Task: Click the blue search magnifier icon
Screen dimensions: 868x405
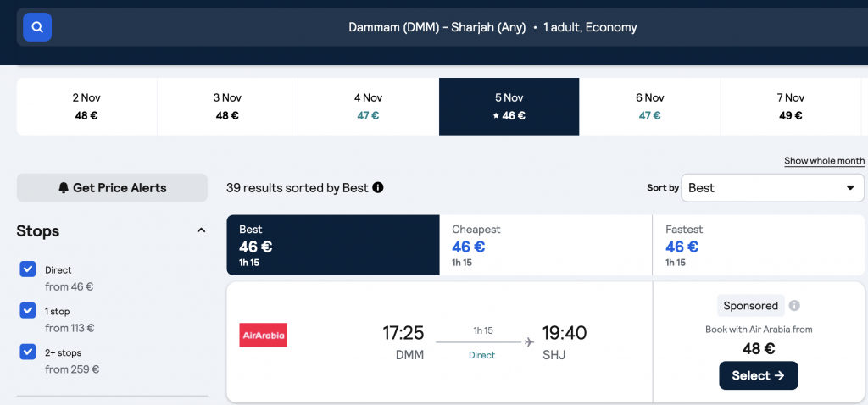Action: 37,27
